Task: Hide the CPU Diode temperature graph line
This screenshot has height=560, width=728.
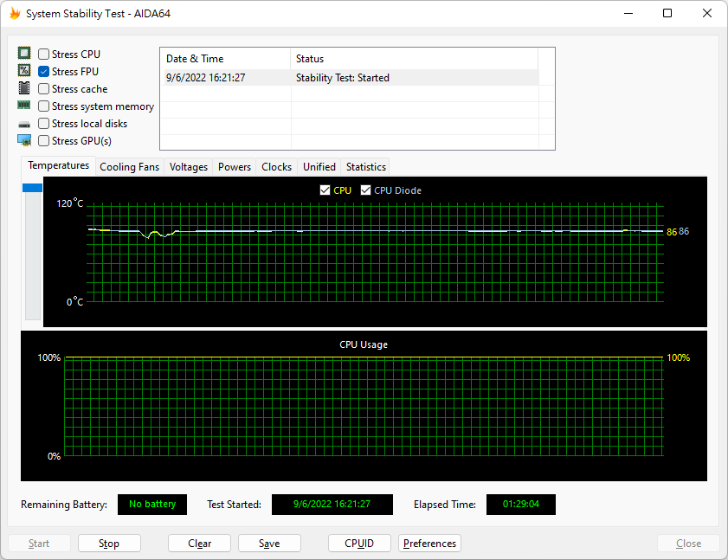Action: 366,190
